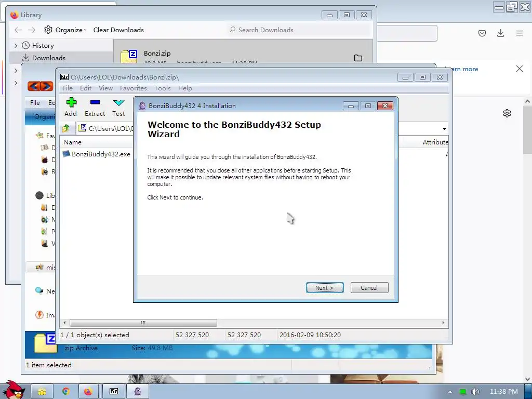This screenshot has height=399, width=532.
Task: Expand the History tree item in Library
Action: [16, 46]
